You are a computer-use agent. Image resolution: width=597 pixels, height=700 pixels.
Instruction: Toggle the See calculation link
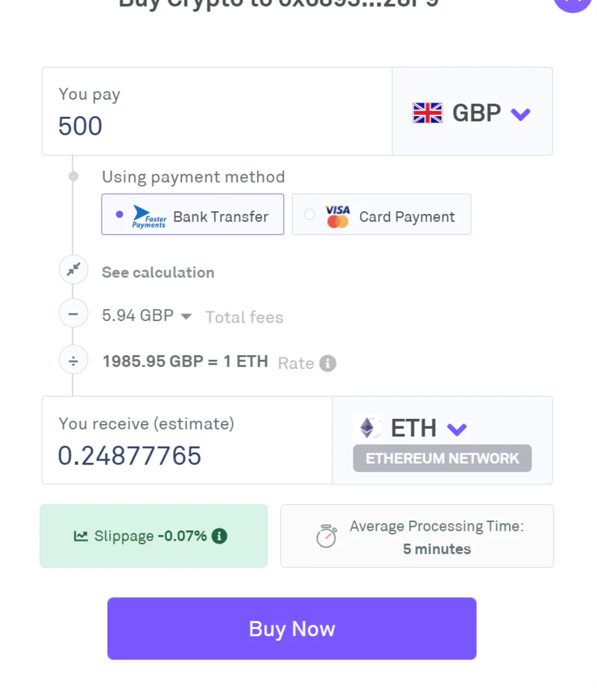(158, 273)
